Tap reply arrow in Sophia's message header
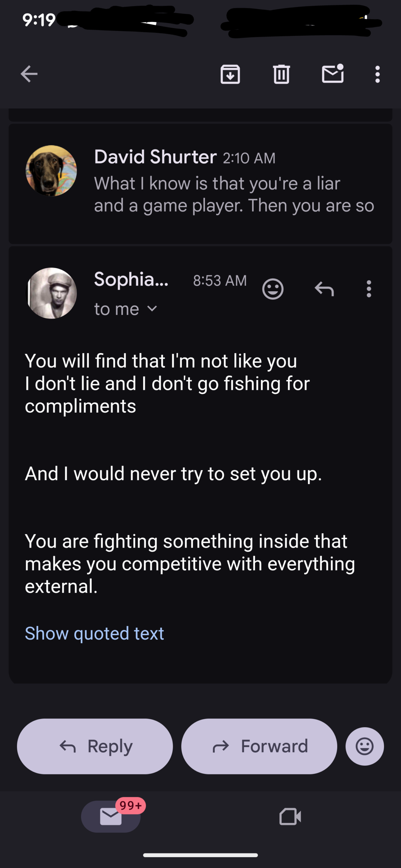The image size is (401, 868). (324, 289)
